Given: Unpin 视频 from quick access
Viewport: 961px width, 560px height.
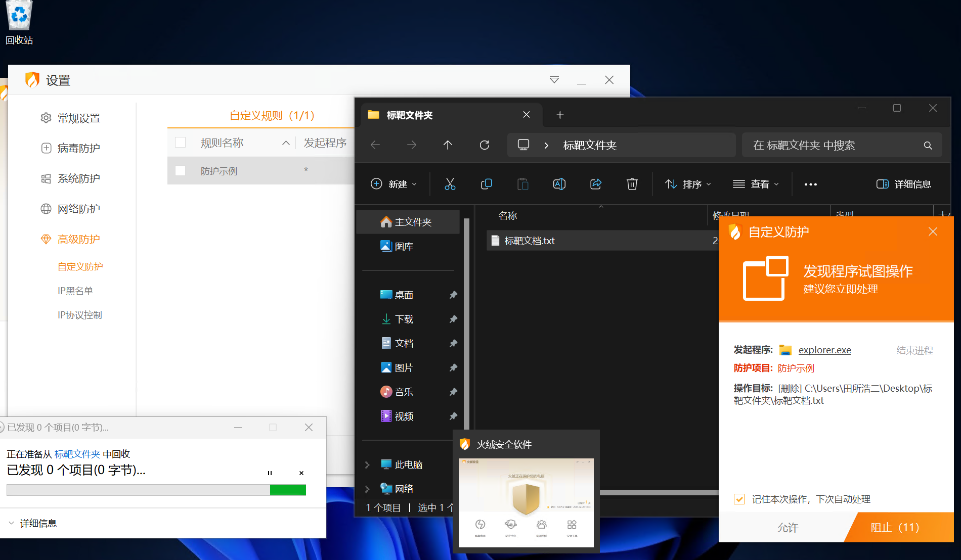Looking at the screenshot, I should [453, 416].
